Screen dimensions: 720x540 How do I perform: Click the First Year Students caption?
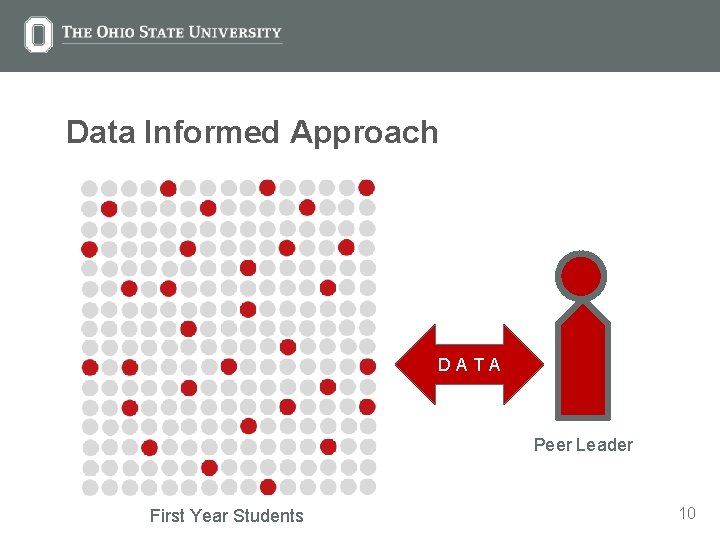226,516
